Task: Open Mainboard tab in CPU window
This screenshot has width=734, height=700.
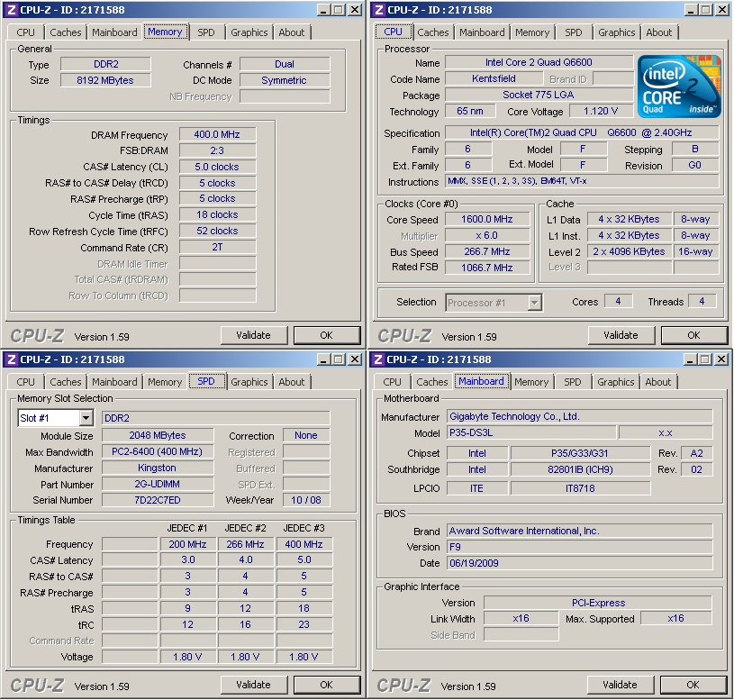Action: (x=482, y=32)
